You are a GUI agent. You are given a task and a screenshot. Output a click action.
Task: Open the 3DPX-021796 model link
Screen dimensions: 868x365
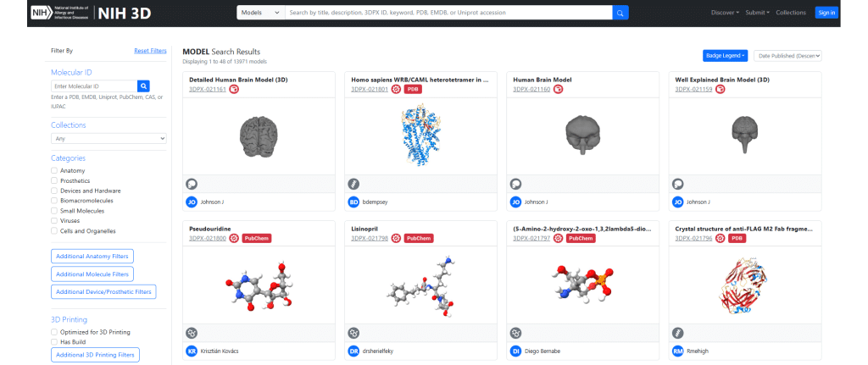(693, 239)
